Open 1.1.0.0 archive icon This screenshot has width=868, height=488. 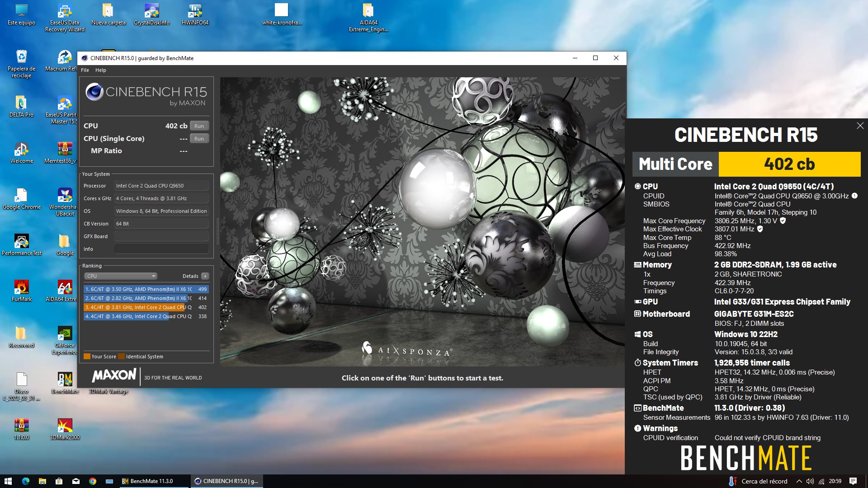21,429
